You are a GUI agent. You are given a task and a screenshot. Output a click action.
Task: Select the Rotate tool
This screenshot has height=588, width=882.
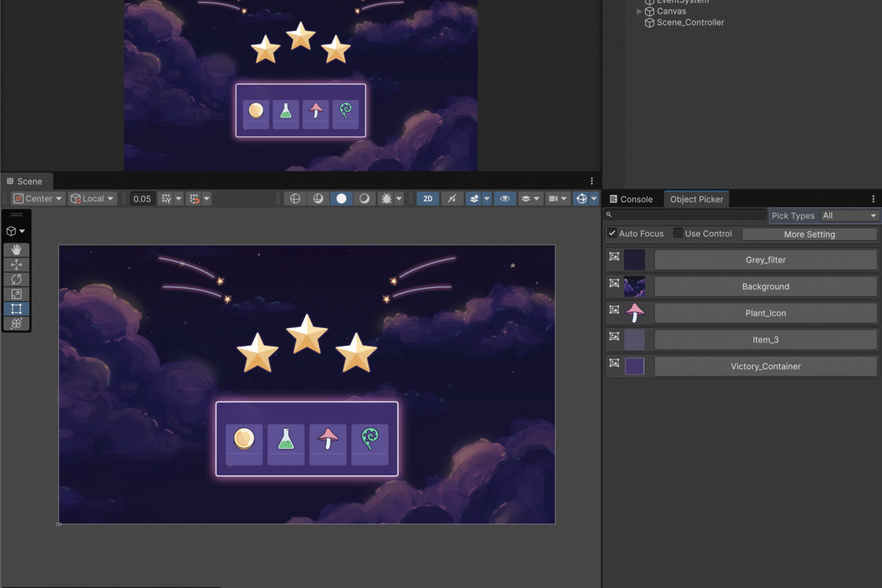[x=16, y=279]
